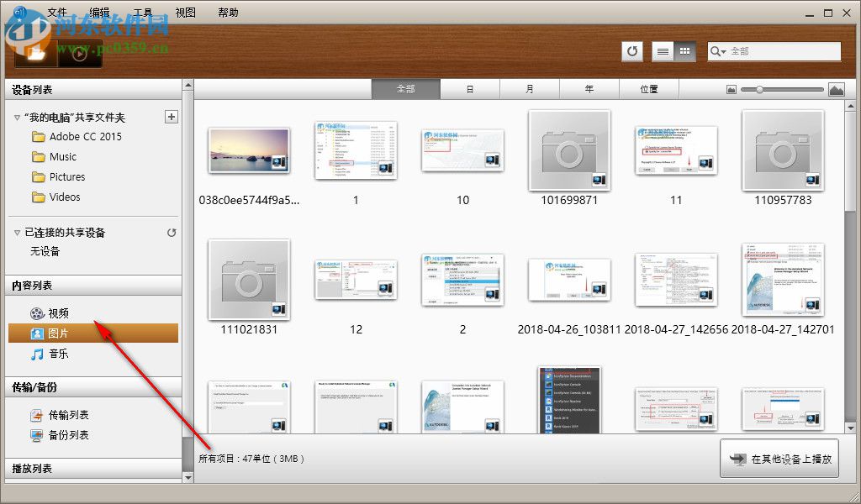
Task: Click the 在其他设备上播放 button
Action: [780, 459]
